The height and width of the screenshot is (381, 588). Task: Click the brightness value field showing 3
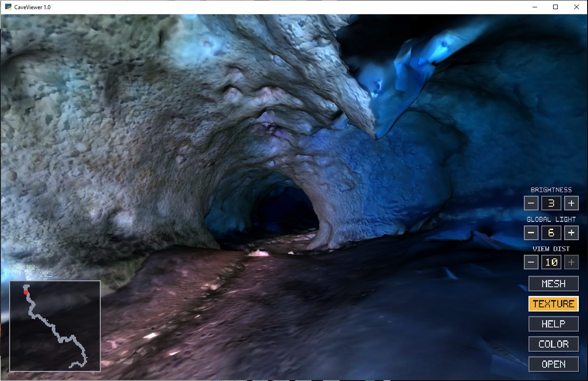tap(551, 203)
